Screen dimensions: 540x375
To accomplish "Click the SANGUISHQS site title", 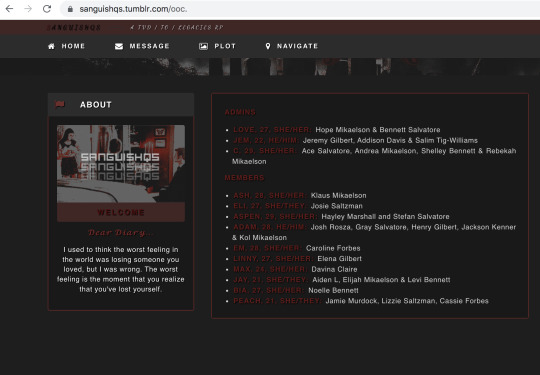I will (74, 28).
